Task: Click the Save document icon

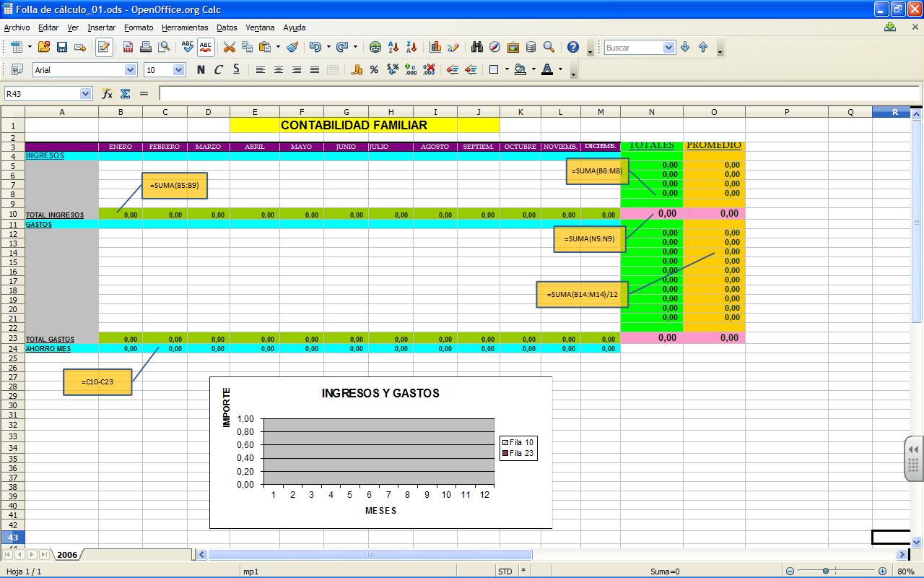Action: click(x=62, y=48)
